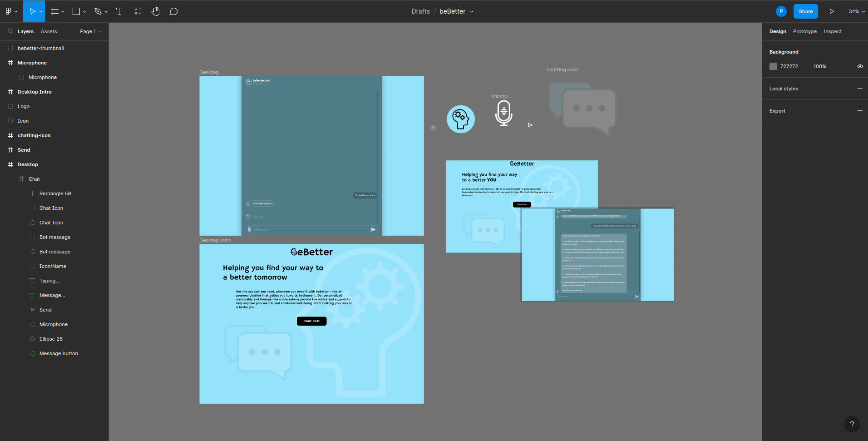
Task: Open the Resources components tool
Action: (138, 11)
